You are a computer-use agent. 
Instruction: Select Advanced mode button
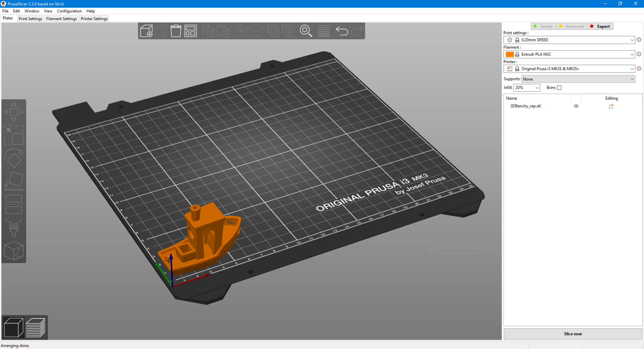click(571, 27)
